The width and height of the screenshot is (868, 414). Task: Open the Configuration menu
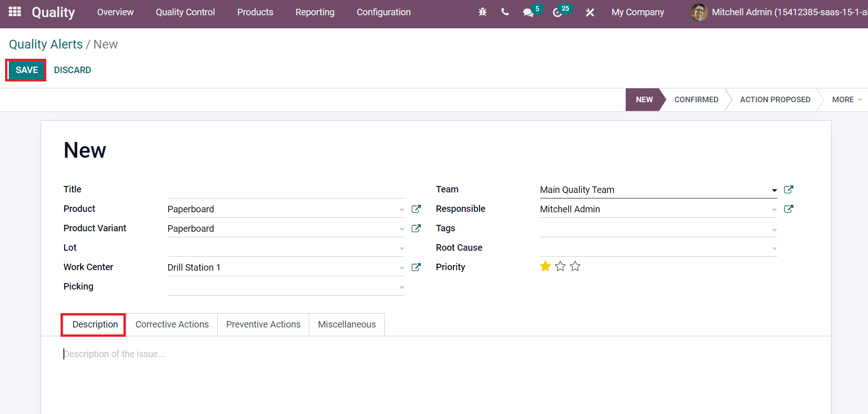coord(383,12)
